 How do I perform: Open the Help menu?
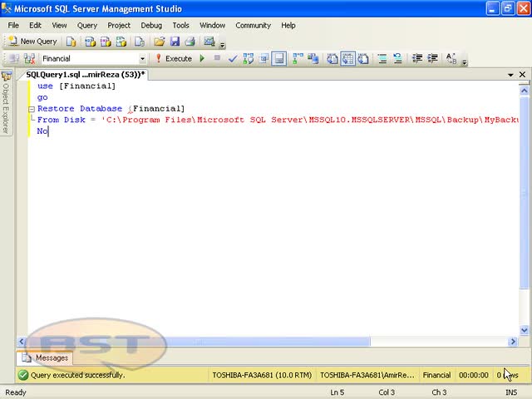point(288,26)
